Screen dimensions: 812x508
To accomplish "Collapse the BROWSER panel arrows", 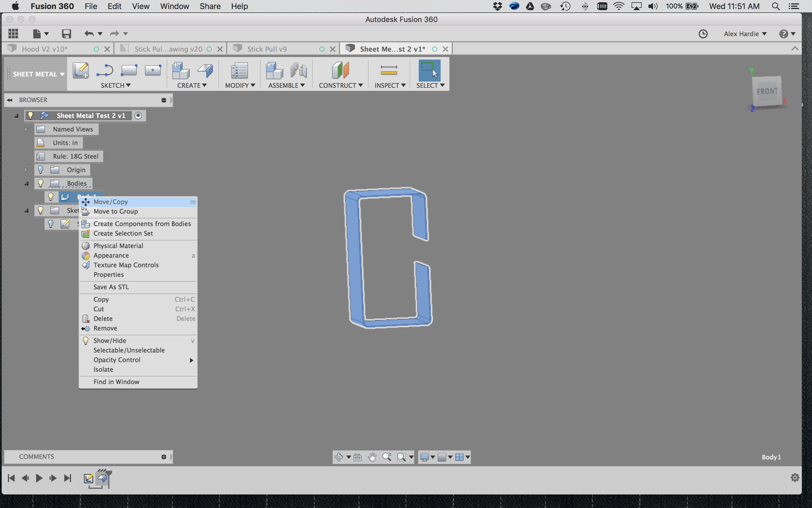I will click(9, 100).
